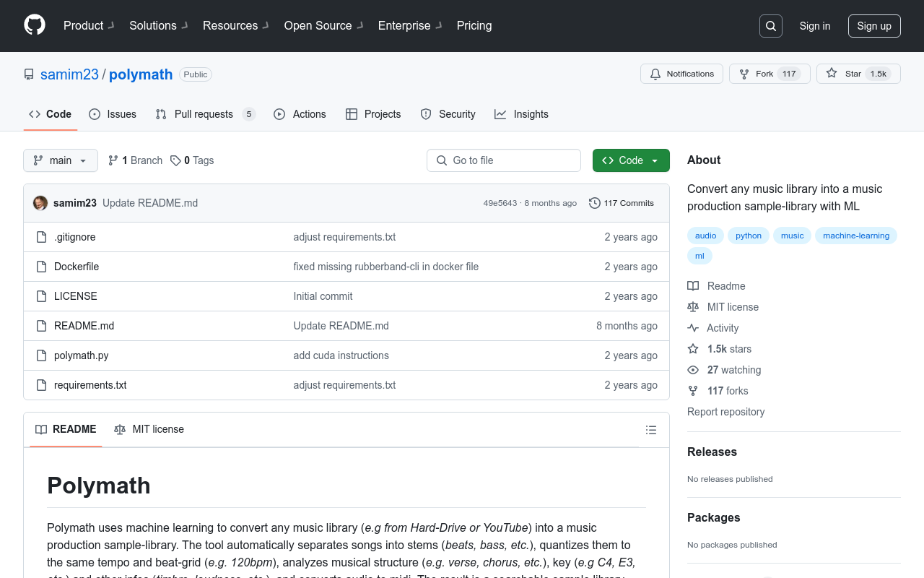Expand the Enterprise menu in header

click(410, 25)
